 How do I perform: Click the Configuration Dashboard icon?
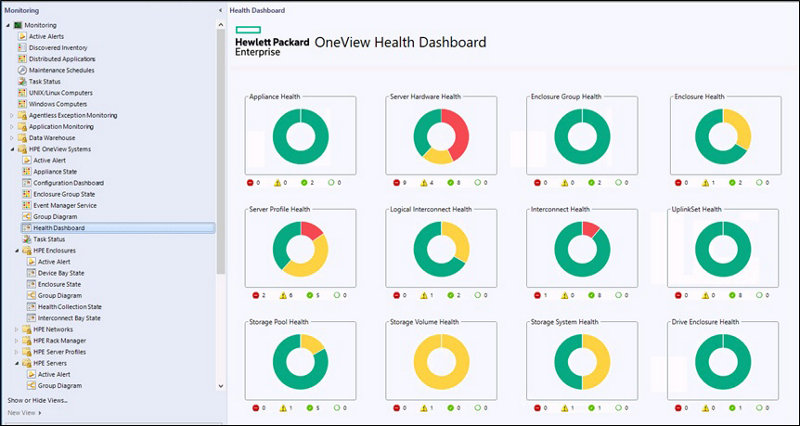click(x=26, y=183)
